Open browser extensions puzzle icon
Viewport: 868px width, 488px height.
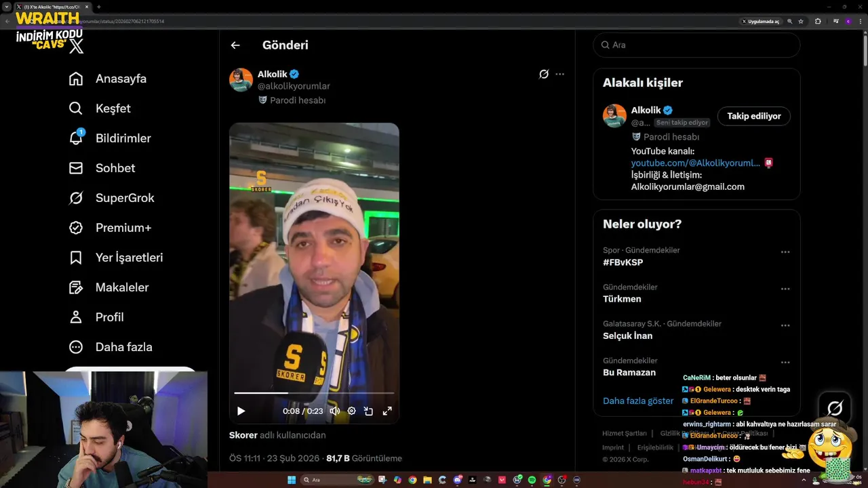818,21
